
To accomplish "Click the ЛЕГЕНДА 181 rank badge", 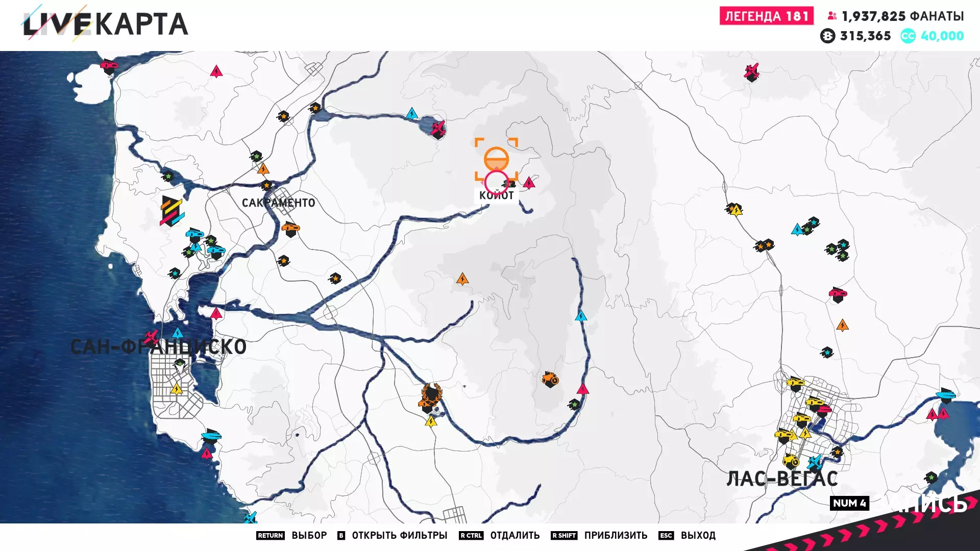I will tap(766, 16).
